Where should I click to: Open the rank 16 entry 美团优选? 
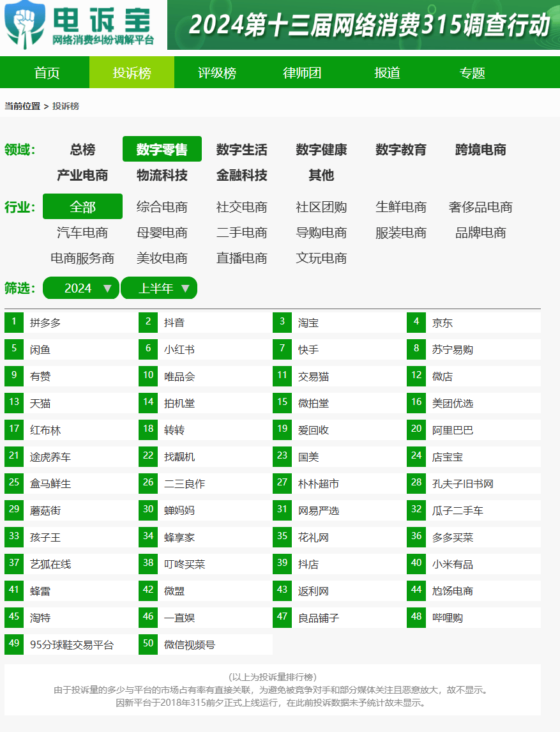[474, 403]
